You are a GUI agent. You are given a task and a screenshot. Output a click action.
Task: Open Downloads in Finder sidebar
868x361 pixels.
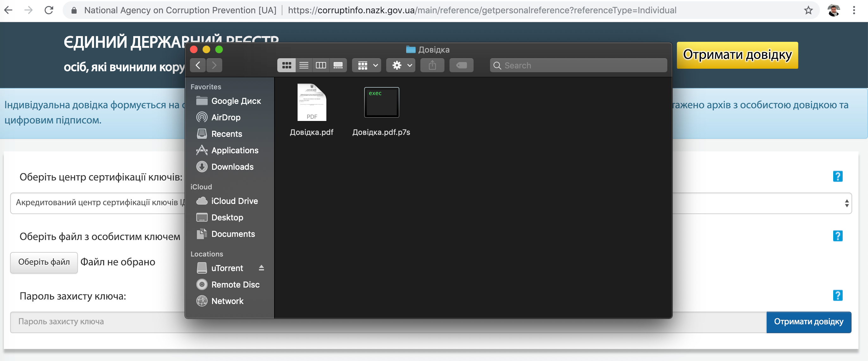point(232,167)
